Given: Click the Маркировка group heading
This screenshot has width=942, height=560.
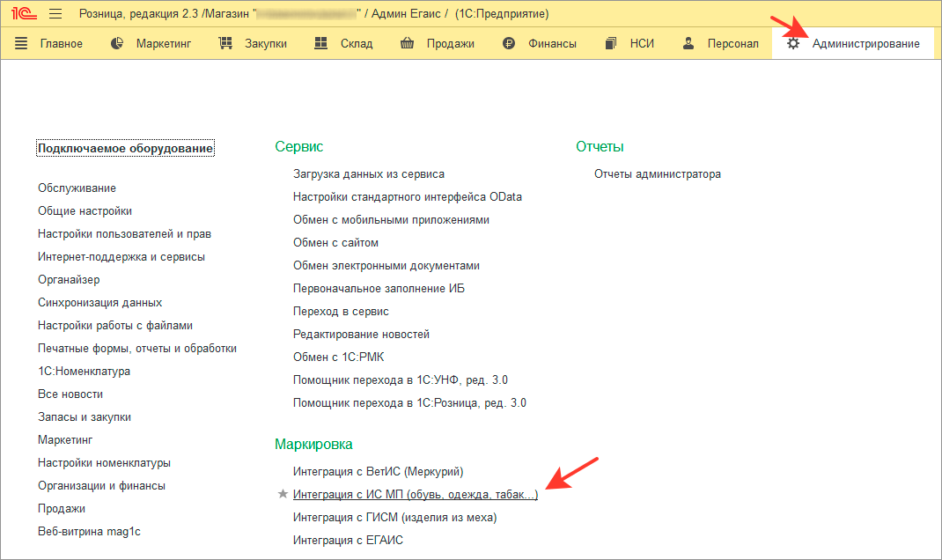Looking at the screenshot, I should [x=313, y=444].
